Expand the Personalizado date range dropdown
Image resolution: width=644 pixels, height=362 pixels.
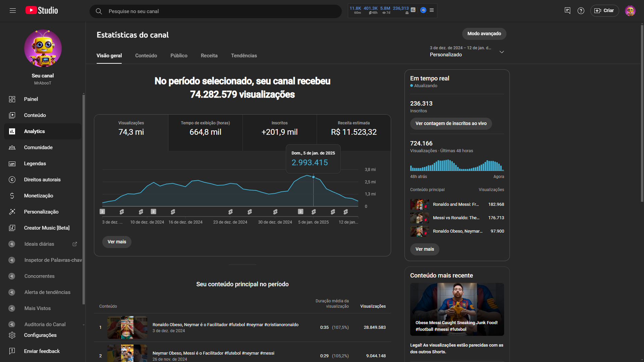point(501,52)
